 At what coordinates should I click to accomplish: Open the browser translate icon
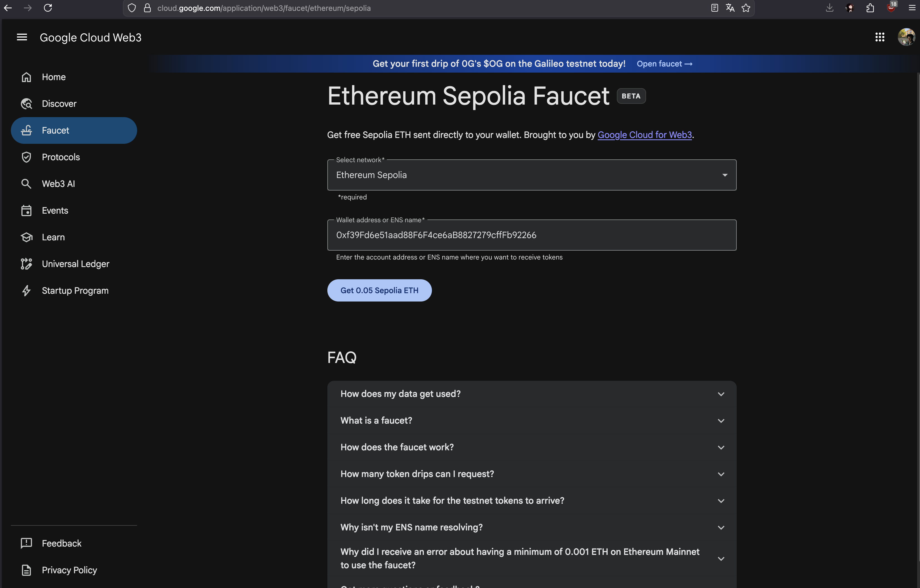click(730, 8)
